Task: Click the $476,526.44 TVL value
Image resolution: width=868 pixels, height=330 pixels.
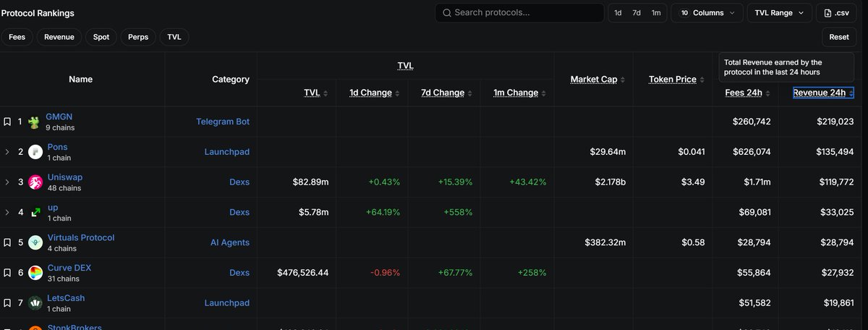Action: coord(303,273)
